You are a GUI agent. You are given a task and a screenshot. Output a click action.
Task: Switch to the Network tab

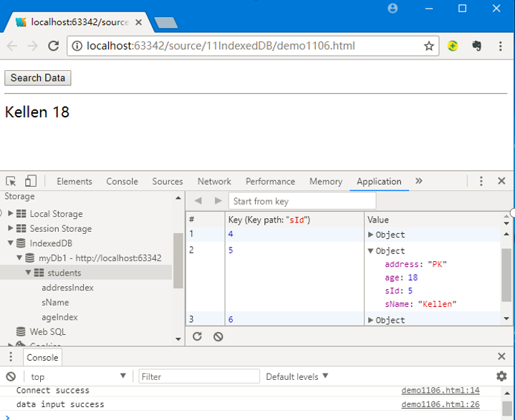[214, 182]
